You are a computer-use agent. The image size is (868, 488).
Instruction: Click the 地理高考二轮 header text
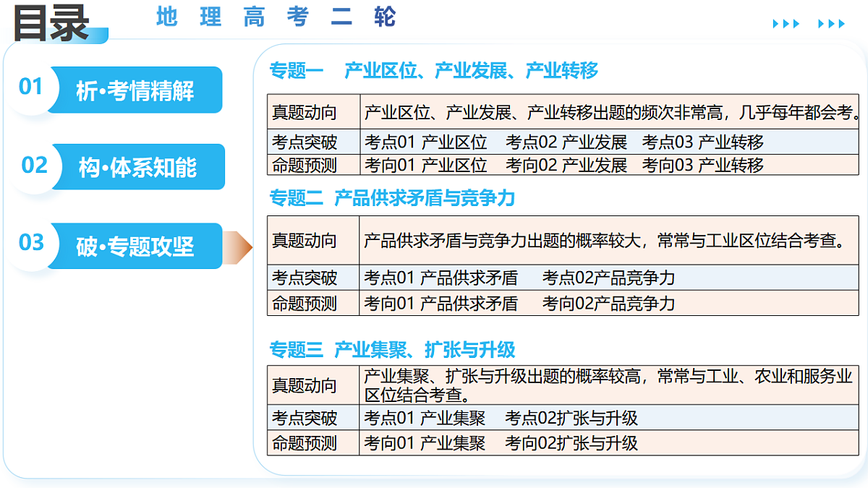(x=276, y=17)
